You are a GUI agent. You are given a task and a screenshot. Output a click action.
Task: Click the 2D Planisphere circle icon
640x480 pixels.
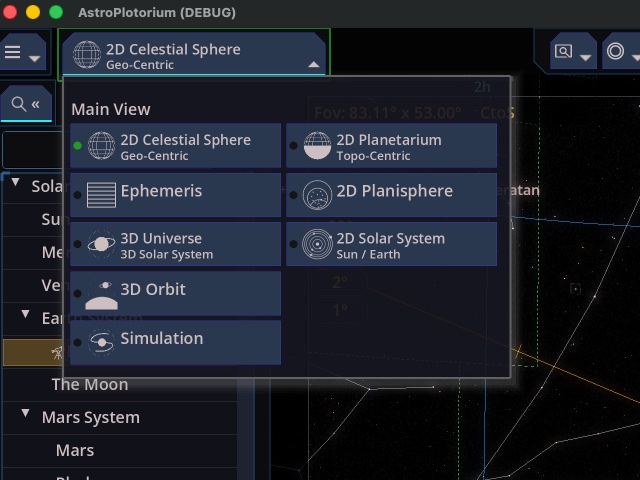317,195
